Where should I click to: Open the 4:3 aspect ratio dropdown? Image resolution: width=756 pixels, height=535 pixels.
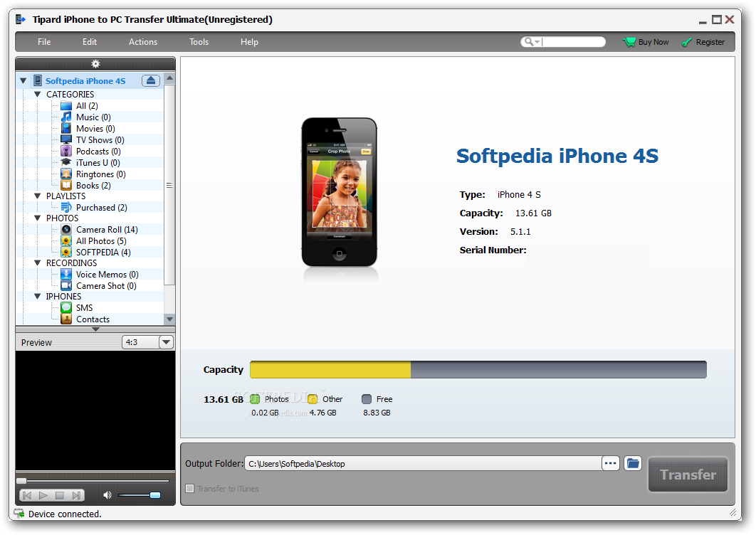click(x=166, y=342)
